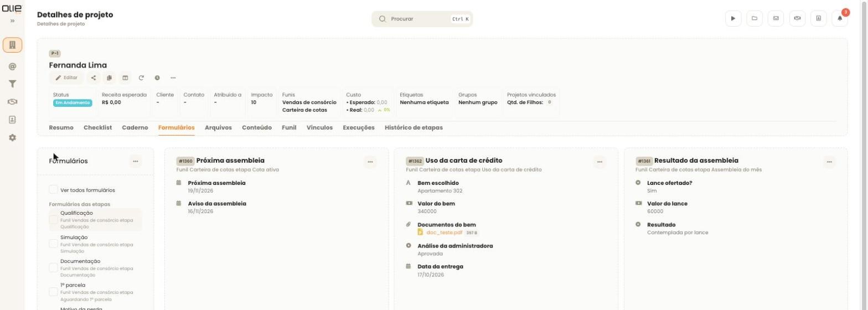
Task: Check the Qualificação form checkbox
Action: [53, 220]
